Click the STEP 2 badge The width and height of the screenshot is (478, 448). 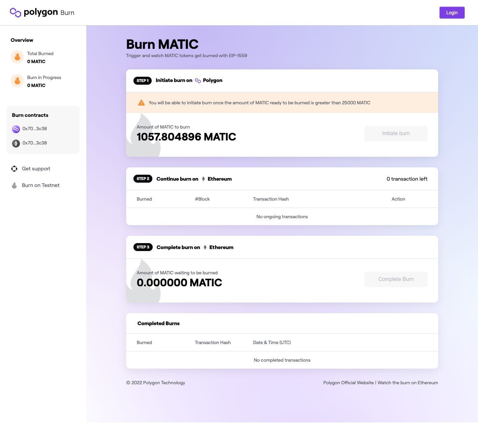pyautogui.click(x=143, y=179)
